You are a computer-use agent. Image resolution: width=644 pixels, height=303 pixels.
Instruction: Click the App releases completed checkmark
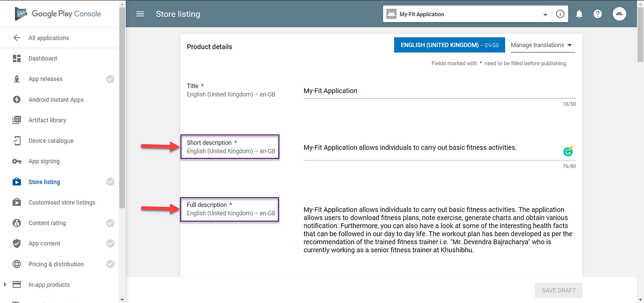[110, 79]
